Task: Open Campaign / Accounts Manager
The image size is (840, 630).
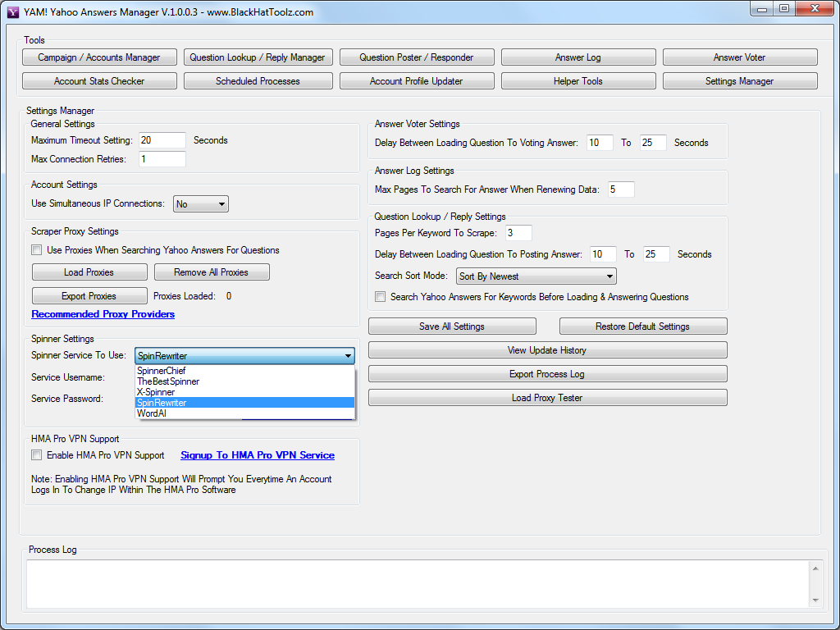Action: coord(99,57)
